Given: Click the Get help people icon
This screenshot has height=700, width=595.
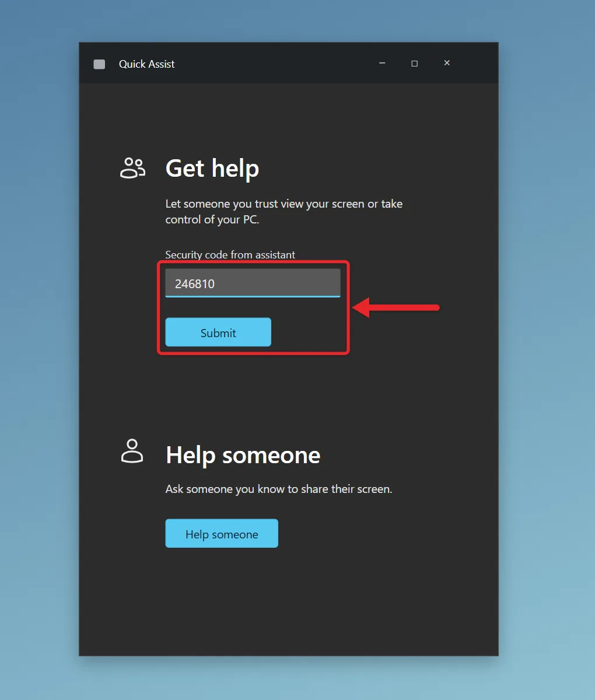Looking at the screenshot, I should pos(132,168).
